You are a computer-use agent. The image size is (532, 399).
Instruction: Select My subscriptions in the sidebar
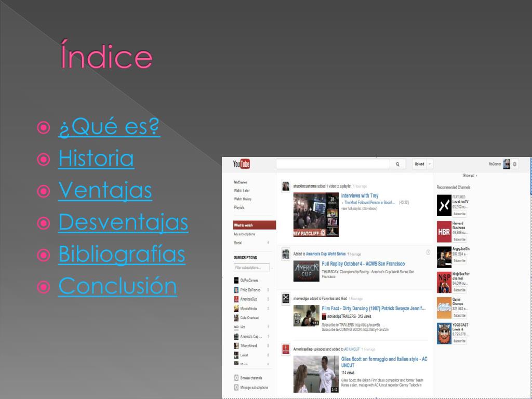244,234
